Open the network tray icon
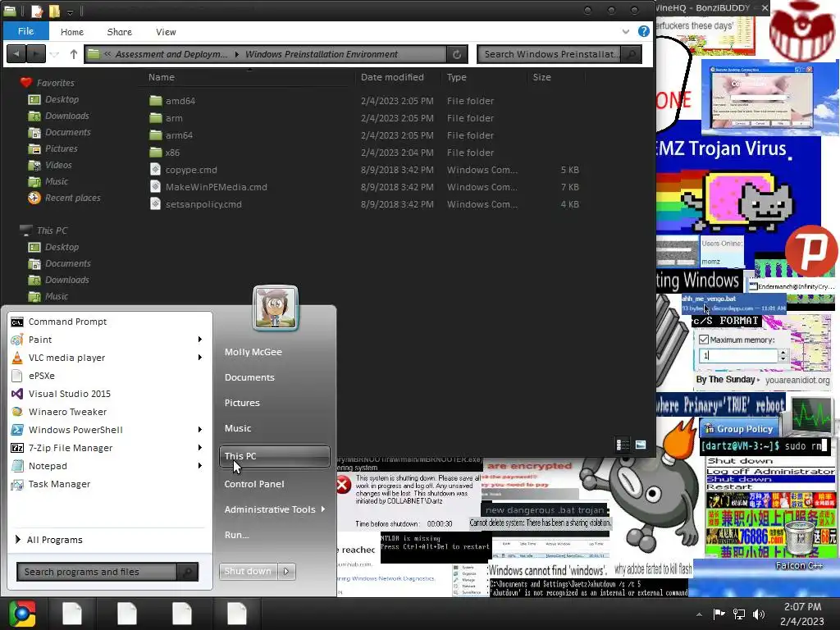840x630 pixels. [x=739, y=614]
